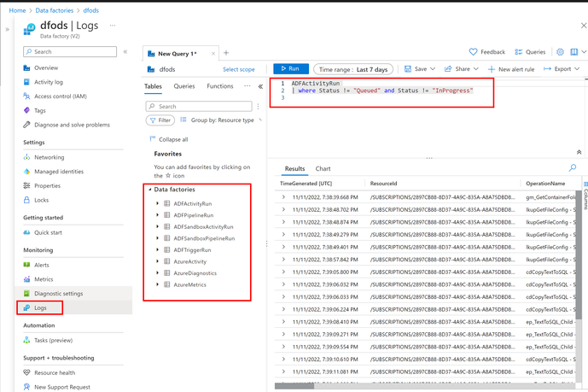Open more options next to dfods Logs title
Image resolution: width=588 pixels, height=392 pixels.
(x=113, y=26)
